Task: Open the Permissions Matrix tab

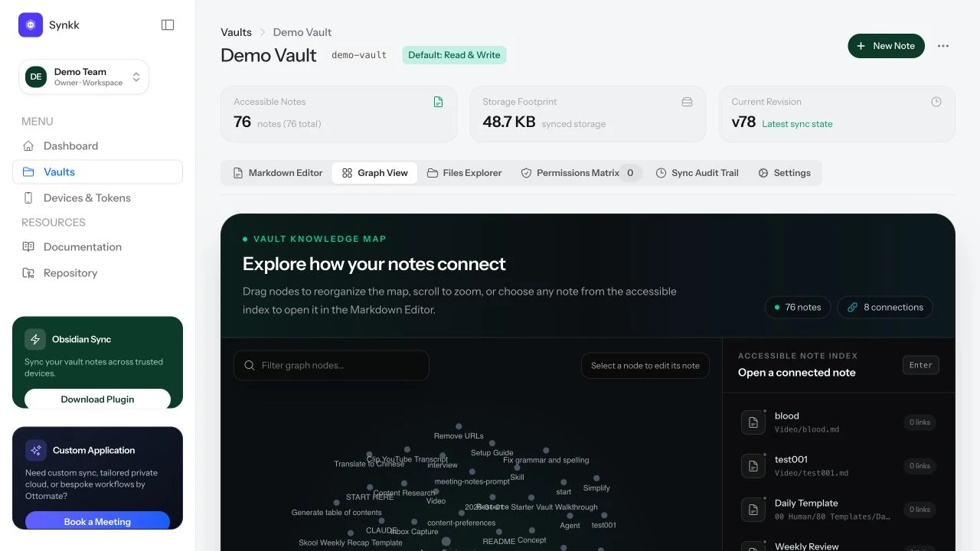Action: [580, 173]
